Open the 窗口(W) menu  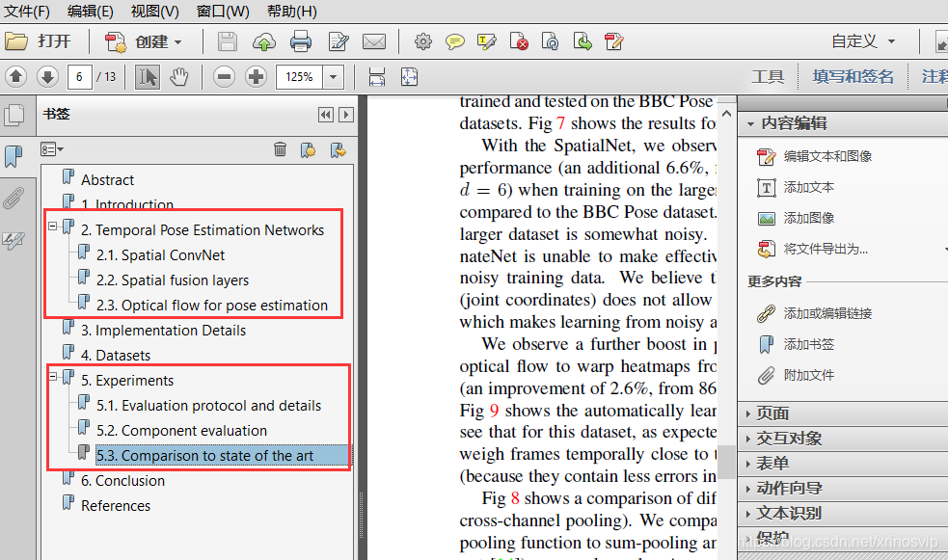[223, 11]
